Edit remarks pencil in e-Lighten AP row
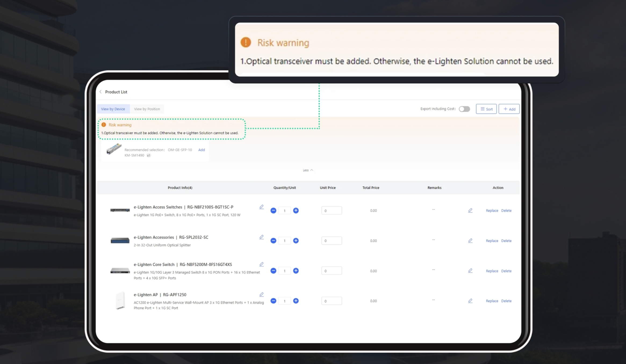 point(470,301)
